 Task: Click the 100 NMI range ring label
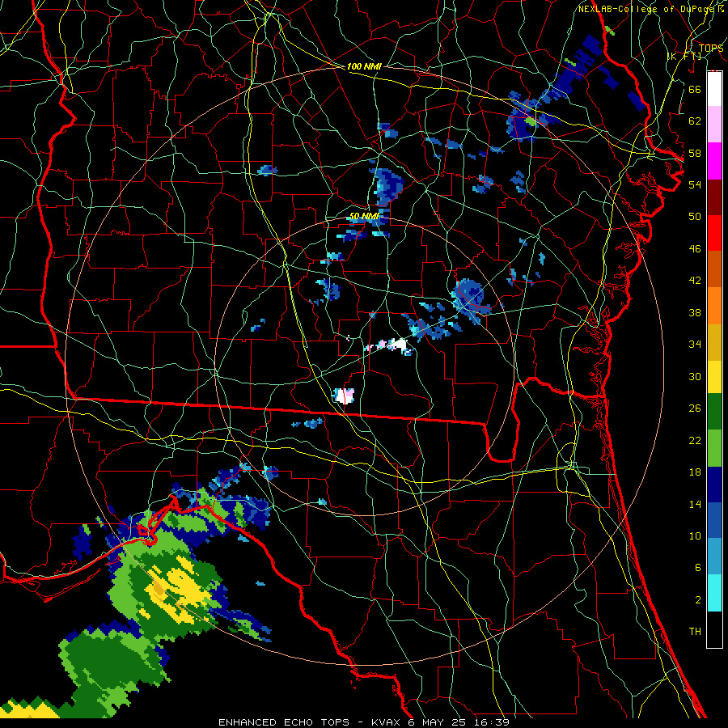364,66
